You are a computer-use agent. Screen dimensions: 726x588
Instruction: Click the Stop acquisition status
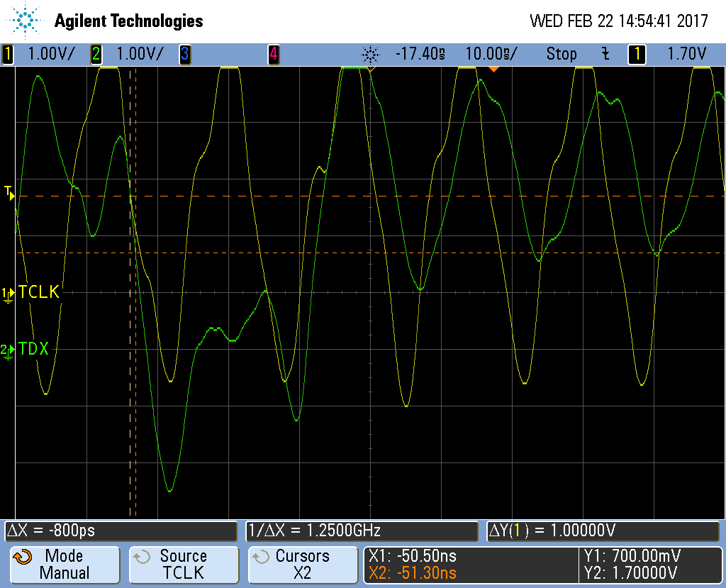pyautogui.click(x=561, y=54)
